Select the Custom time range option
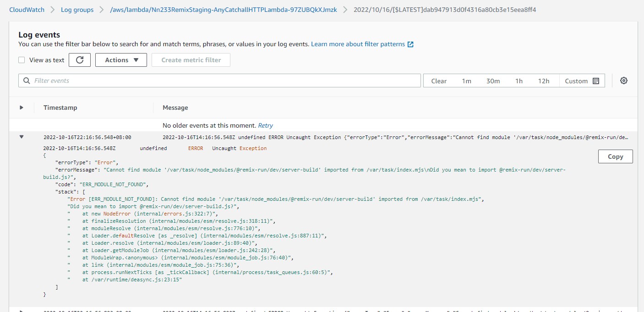The width and height of the screenshot is (644, 312). tap(577, 81)
